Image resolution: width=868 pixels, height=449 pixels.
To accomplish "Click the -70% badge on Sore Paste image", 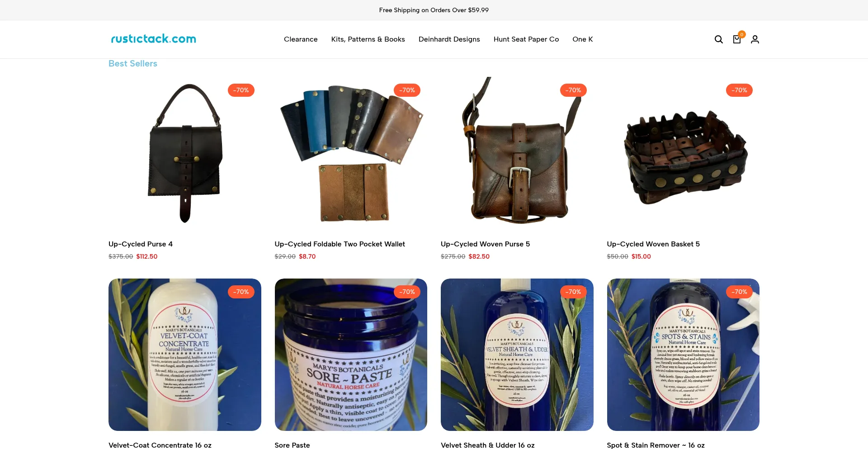I will click(407, 292).
